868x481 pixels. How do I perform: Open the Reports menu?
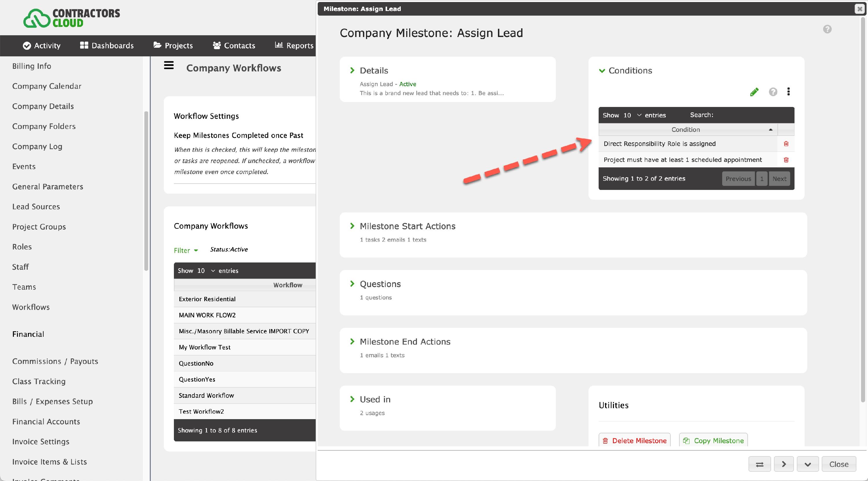[294, 45]
